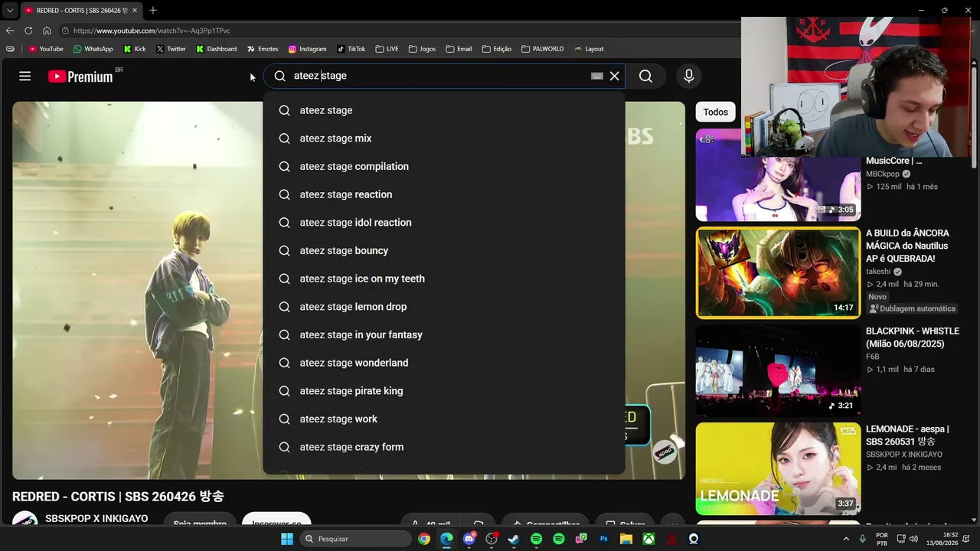Open Discord from the taskbar
The width and height of the screenshot is (980, 551).
click(x=469, y=539)
